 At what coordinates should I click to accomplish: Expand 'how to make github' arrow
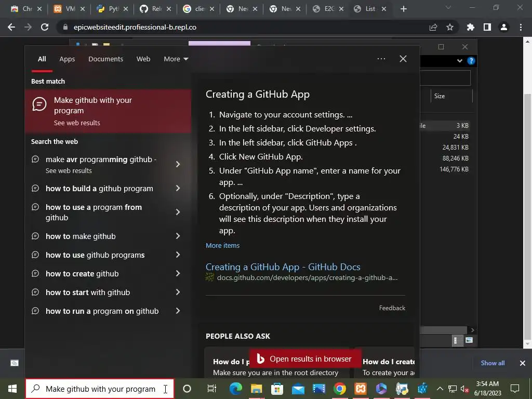(178, 236)
